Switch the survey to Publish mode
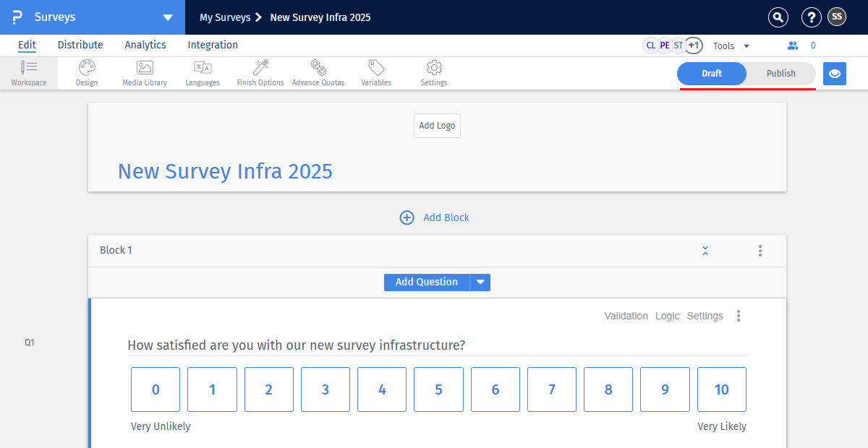Image resolution: width=868 pixels, height=448 pixels. (x=782, y=73)
